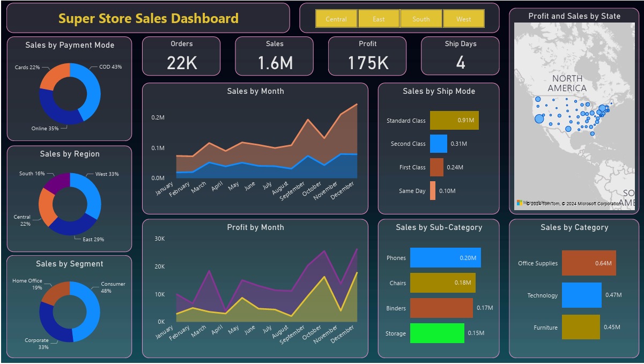Click the Orders 22K card
Image resolution: width=644 pixels, height=364 pixels.
(x=181, y=56)
